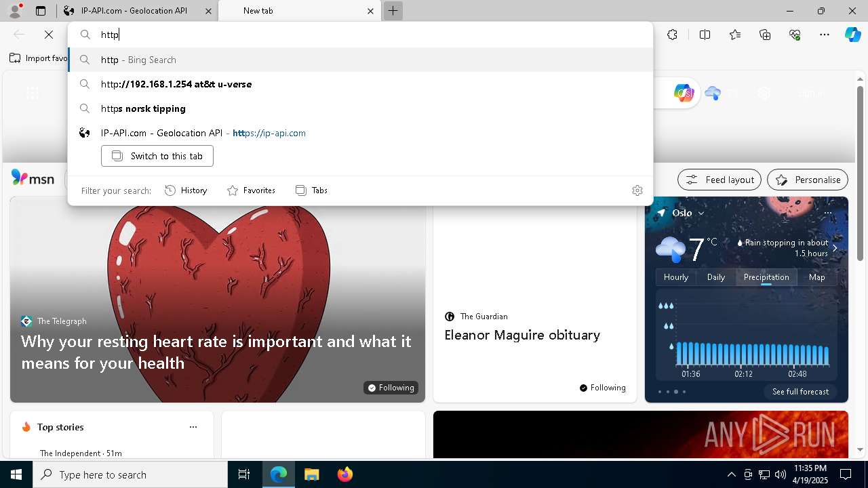868x488 pixels.
Task: Toggle Following on the Guardian article
Action: [603, 388]
